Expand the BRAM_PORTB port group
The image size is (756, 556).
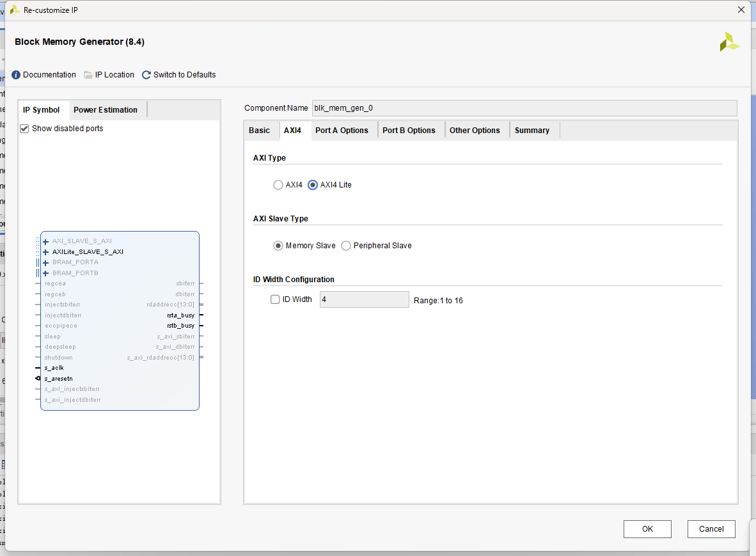click(x=46, y=273)
